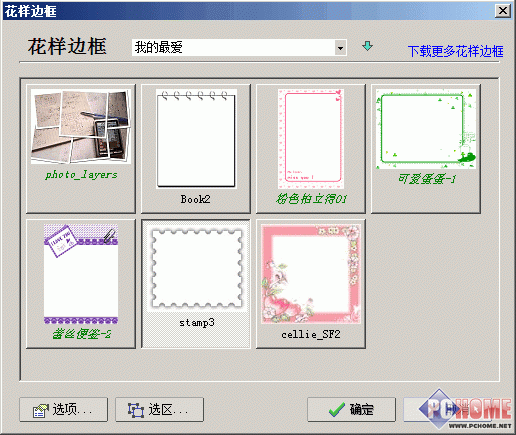Select the photo_layers frame thumbnail
The height and width of the screenshot is (435, 516).
tap(81, 149)
